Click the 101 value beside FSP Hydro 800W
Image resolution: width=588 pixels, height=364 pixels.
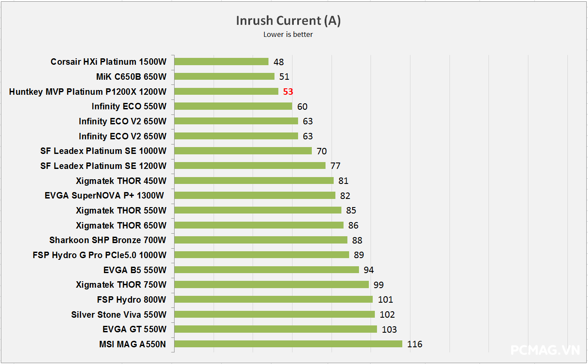[x=386, y=300]
